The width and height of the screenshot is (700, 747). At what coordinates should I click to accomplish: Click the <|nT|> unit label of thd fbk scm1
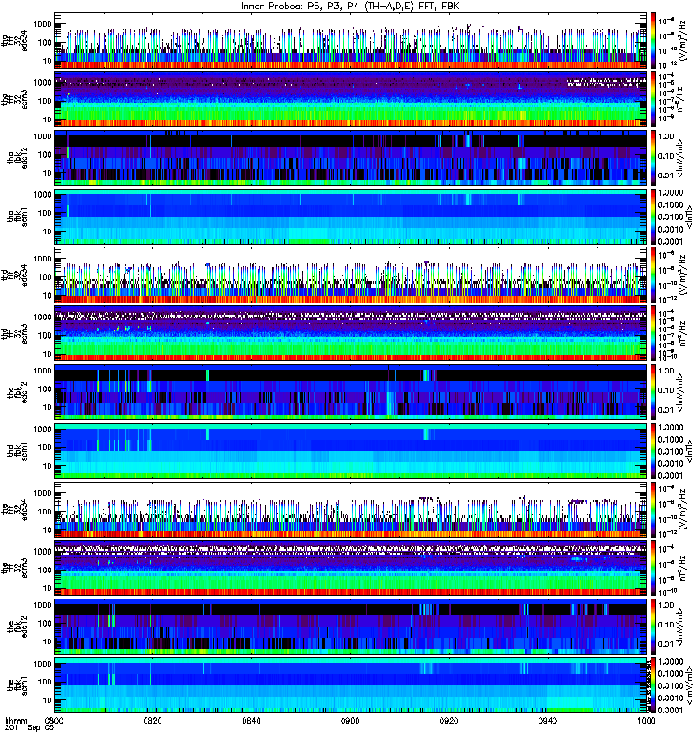689,451
